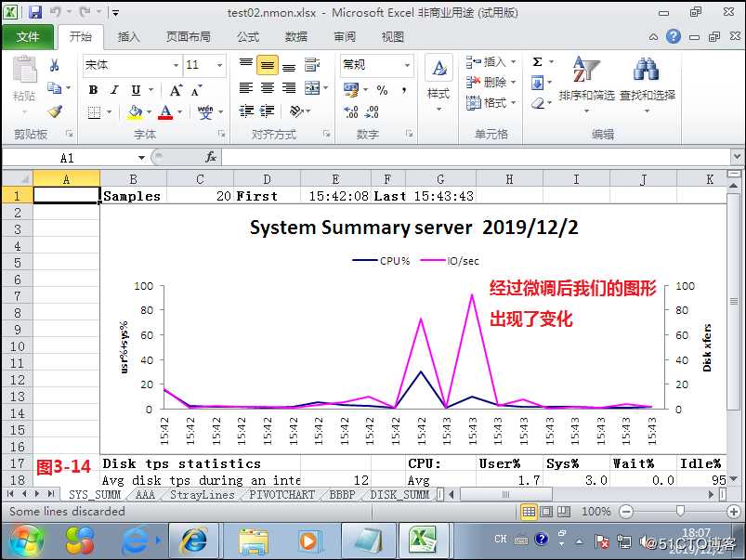Select the Format Painter brush icon
Image resolution: width=746 pixels, height=560 pixels.
(x=55, y=111)
